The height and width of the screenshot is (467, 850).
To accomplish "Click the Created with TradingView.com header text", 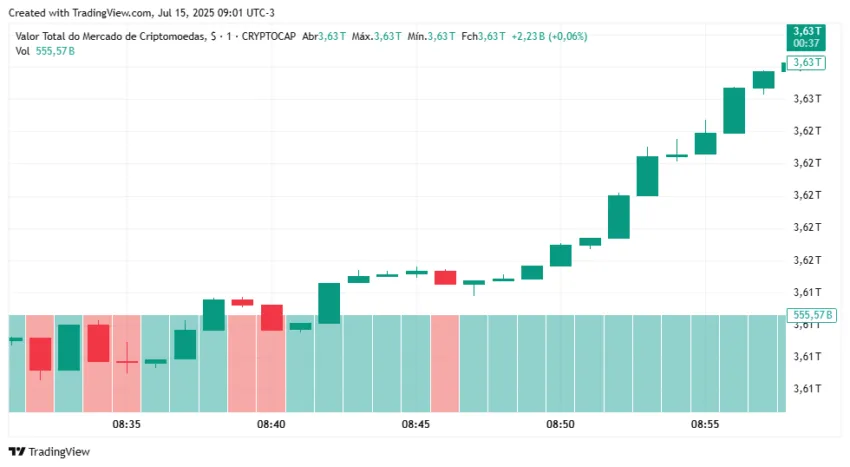I will click(x=141, y=12).
